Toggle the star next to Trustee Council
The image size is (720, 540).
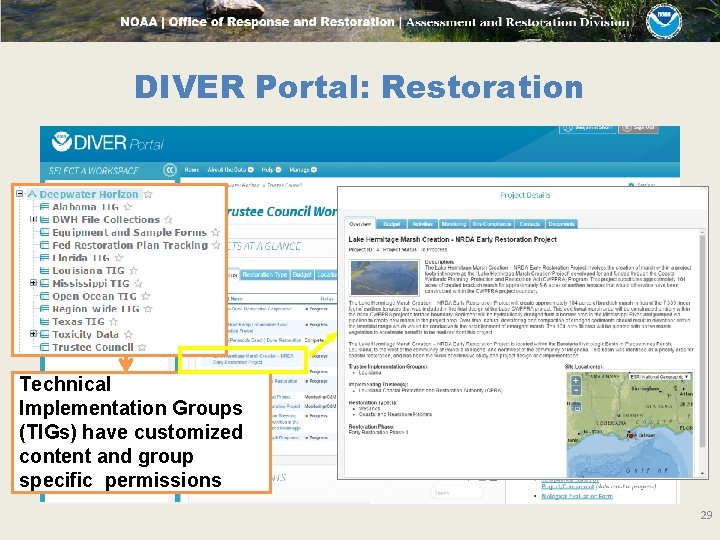pyautogui.click(x=142, y=347)
